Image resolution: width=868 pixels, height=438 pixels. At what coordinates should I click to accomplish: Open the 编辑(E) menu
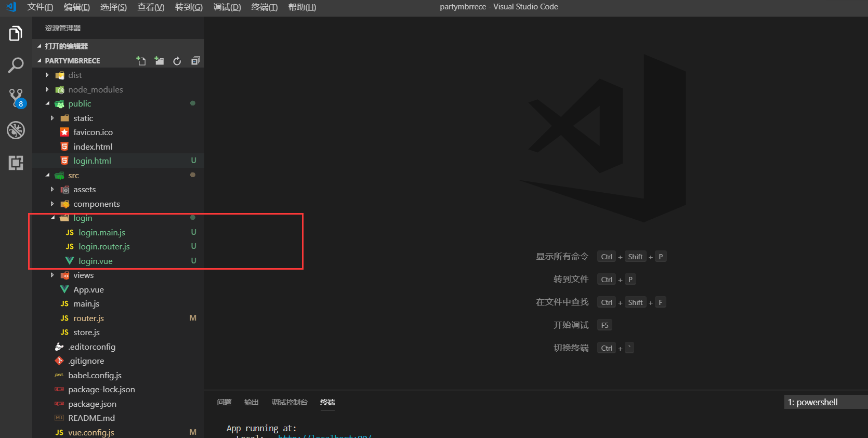pyautogui.click(x=77, y=7)
